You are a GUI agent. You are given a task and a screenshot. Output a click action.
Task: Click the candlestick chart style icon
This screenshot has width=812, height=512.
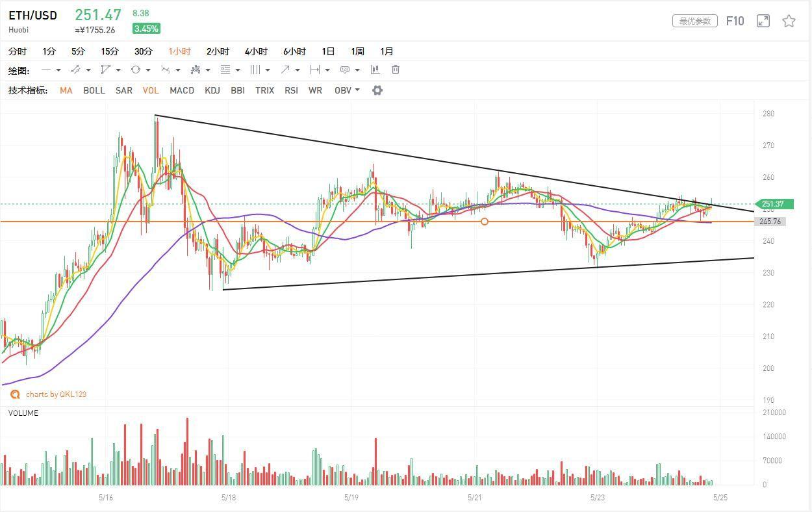click(x=375, y=70)
